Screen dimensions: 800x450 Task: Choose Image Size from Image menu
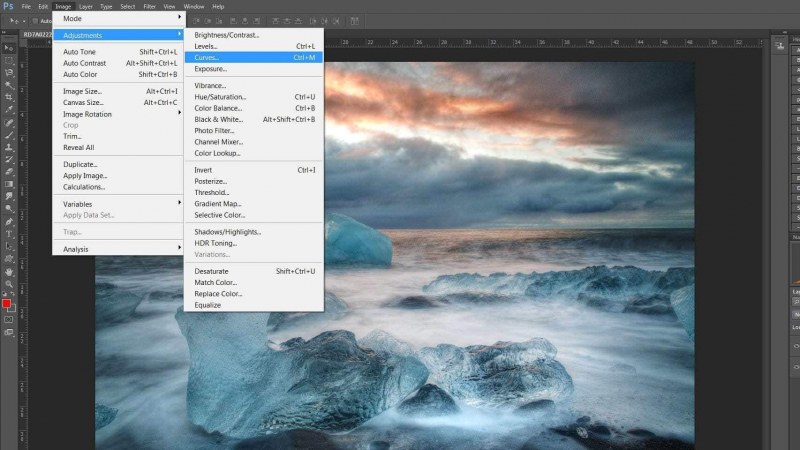[82, 91]
